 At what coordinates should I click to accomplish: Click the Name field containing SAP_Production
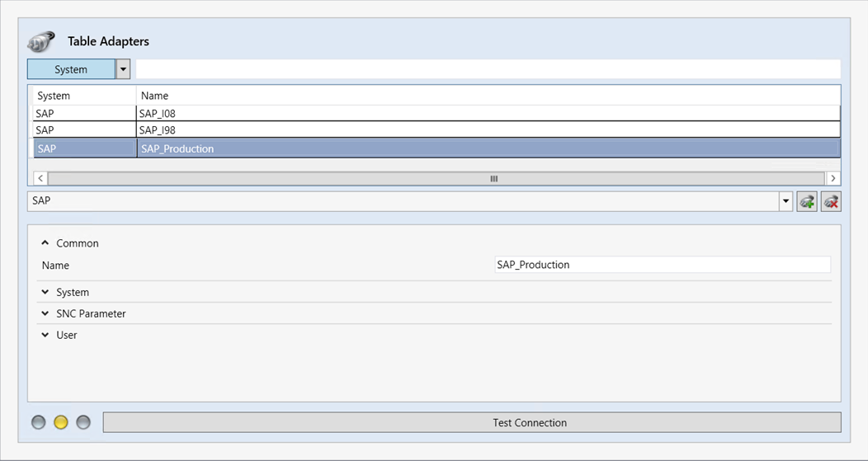click(x=662, y=265)
